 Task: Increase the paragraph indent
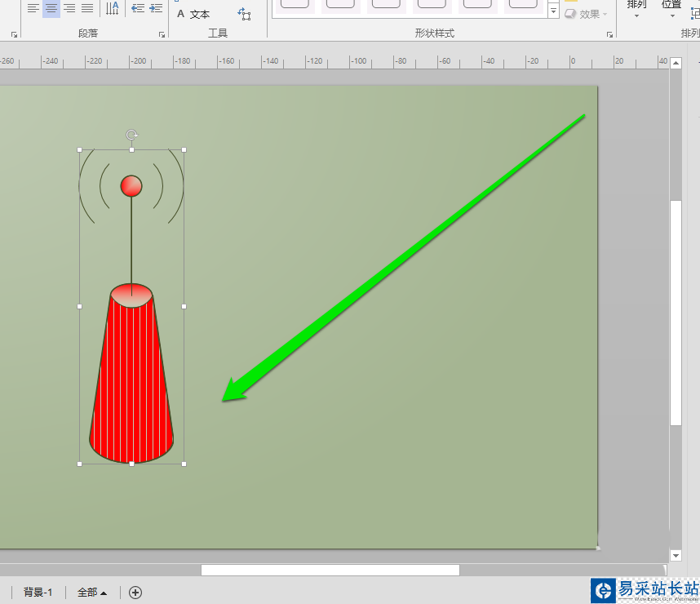coord(156,8)
